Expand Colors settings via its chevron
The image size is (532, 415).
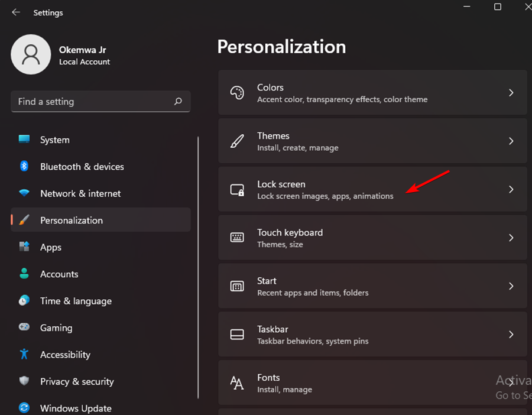coord(511,93)
